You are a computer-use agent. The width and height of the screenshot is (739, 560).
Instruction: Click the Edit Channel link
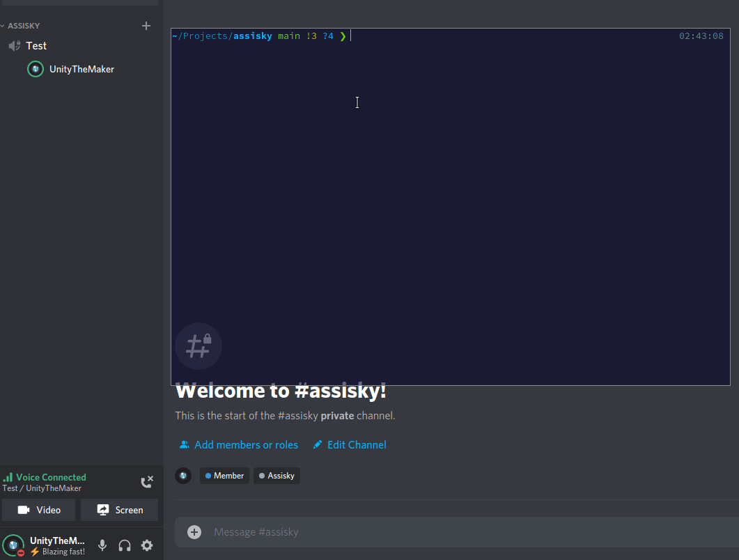(357, 445)
